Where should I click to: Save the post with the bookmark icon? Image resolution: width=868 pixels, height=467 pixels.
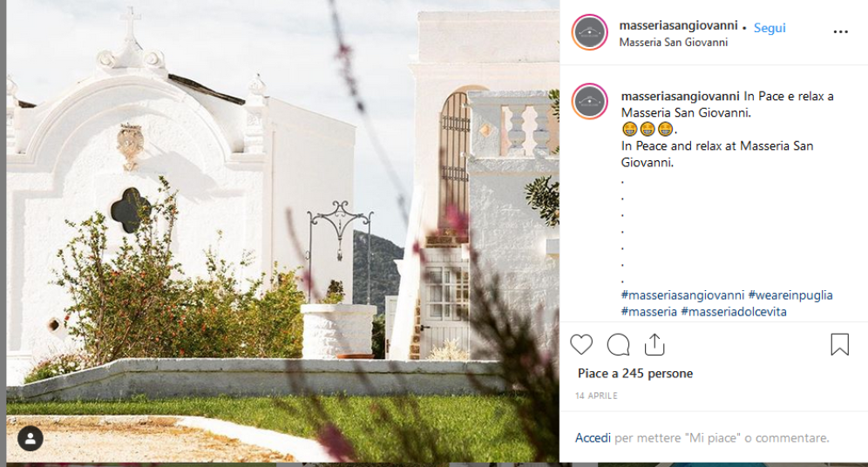pyautogui.click(x=840, y=344)
